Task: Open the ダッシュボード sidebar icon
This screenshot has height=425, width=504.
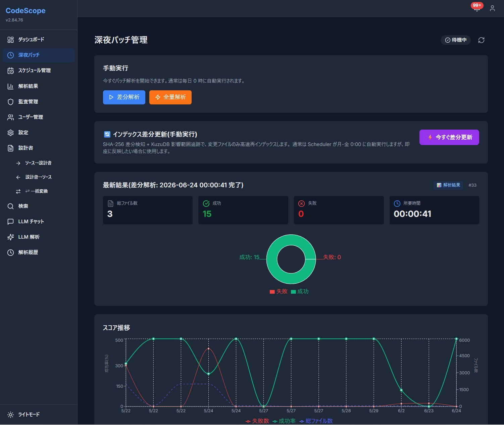Action: pyautogui.click(x=10, y=40)
